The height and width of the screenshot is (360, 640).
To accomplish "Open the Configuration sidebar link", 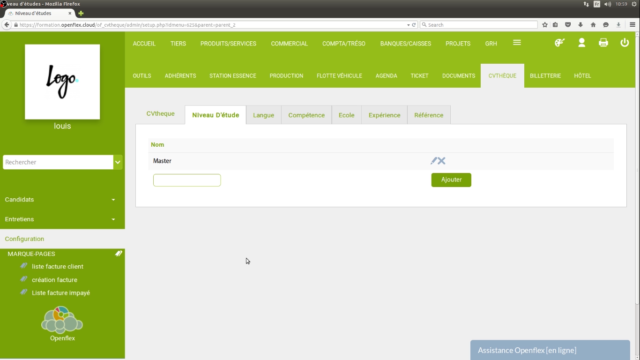I will [24, 239].
